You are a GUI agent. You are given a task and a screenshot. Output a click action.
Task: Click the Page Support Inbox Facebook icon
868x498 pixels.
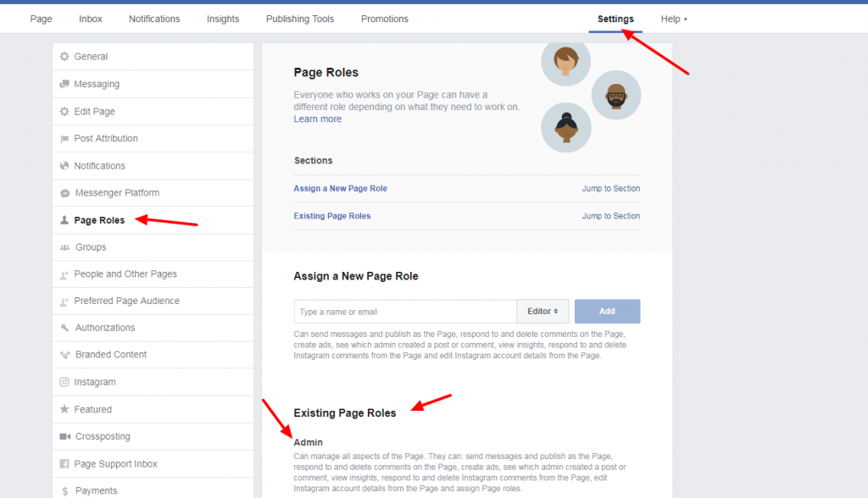click(64, 463)
